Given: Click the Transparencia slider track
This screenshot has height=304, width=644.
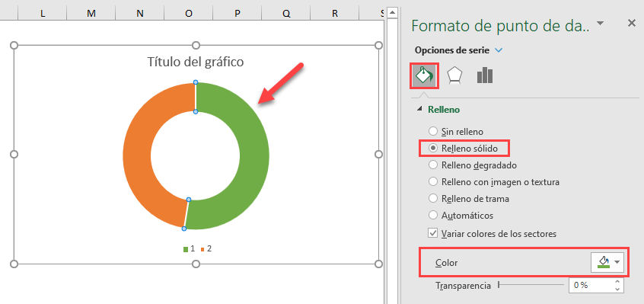Looking at the screenshot, I should coord(531,284).
